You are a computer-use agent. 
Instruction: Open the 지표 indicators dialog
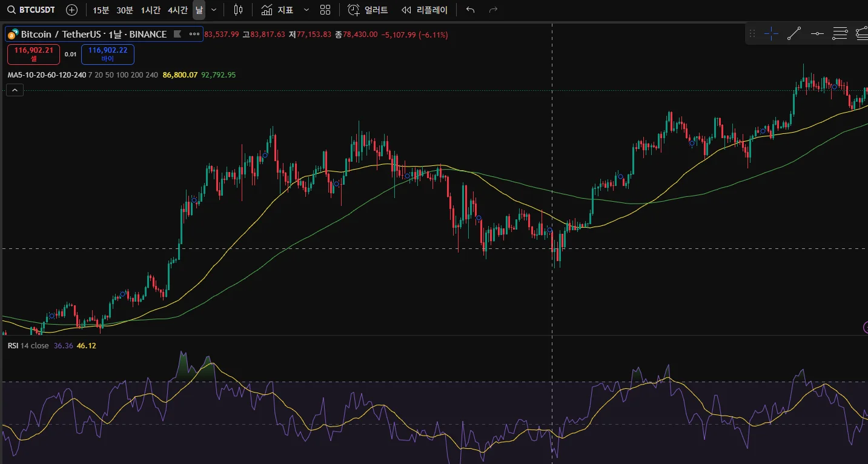[277, 10]
